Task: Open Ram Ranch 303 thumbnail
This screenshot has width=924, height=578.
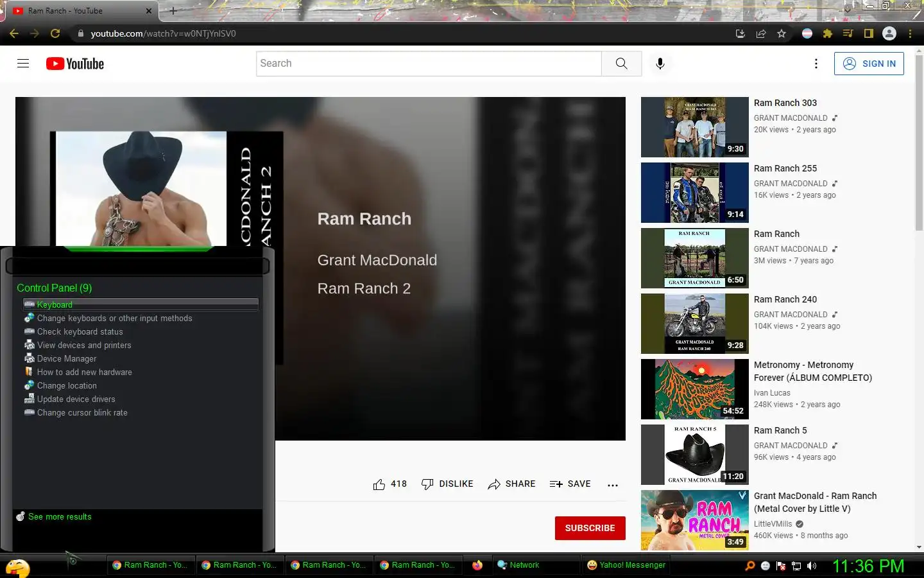Action: (x=694, y=127)
